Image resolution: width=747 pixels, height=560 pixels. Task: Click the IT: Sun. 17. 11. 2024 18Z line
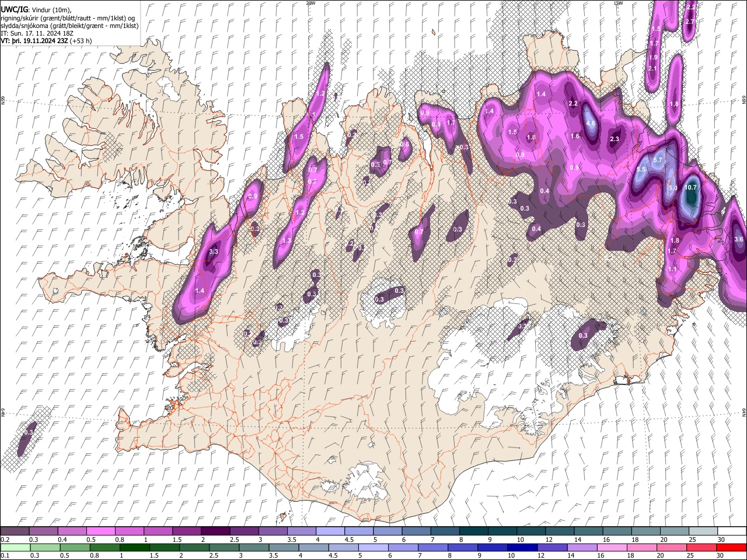pos(36,34)
